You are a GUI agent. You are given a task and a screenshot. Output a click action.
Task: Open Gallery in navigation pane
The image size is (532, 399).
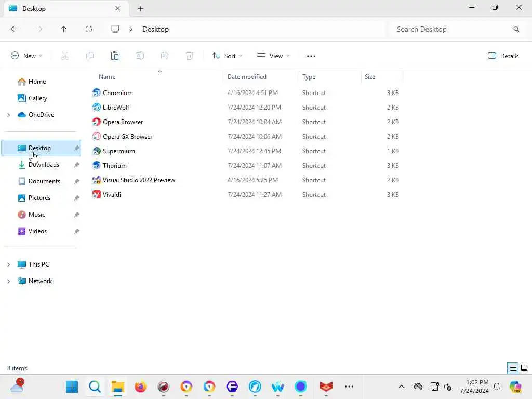[x=37, y=98]
